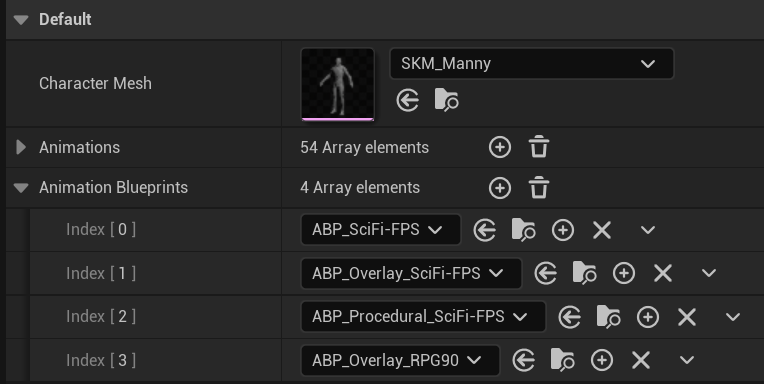Image resolution: width=764 pixels, height=384 pixels.
Task: Select the Index [ 3 ] row label
Action: 101,361
